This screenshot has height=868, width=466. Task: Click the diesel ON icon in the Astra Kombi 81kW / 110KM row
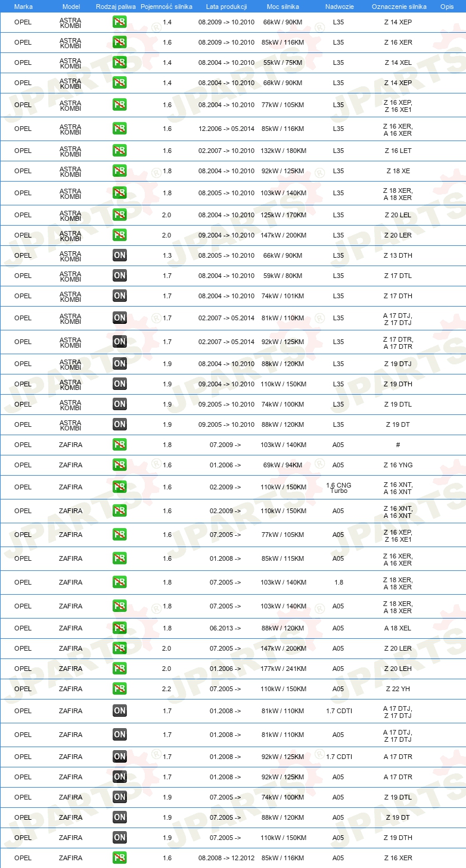120,318
